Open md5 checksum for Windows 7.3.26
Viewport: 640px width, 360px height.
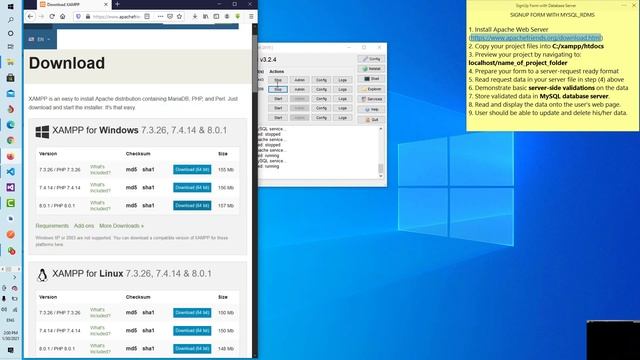point(131,169)
